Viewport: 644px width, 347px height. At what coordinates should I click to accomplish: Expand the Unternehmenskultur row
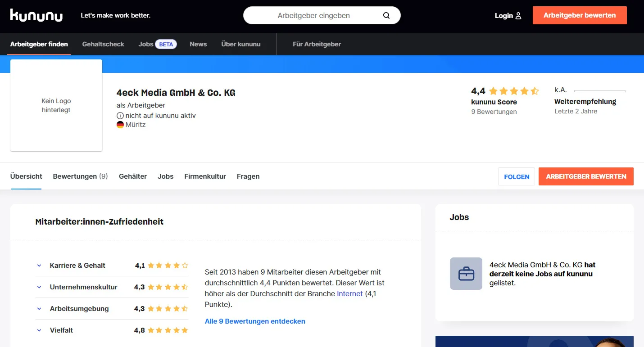pos(39,287)
